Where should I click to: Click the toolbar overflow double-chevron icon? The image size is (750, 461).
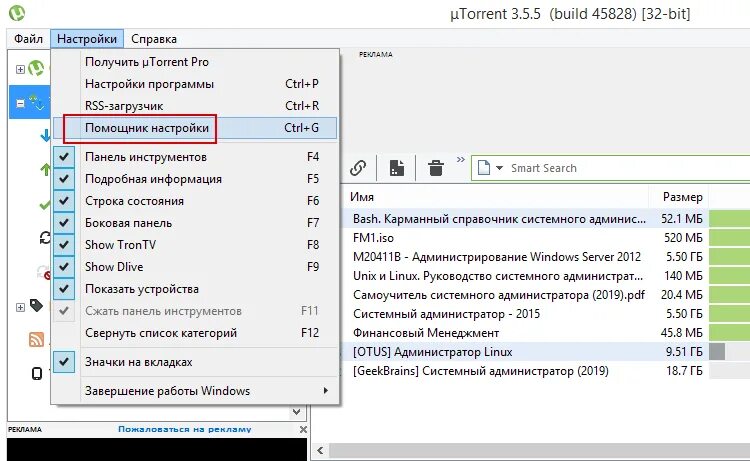[x=461, y=159]
